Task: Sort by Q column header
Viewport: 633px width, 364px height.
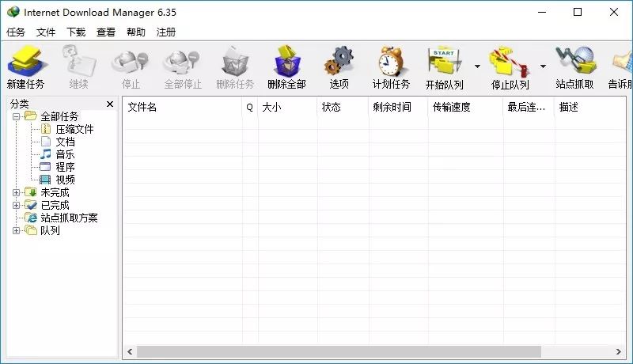Action: [x=250, y=107]
